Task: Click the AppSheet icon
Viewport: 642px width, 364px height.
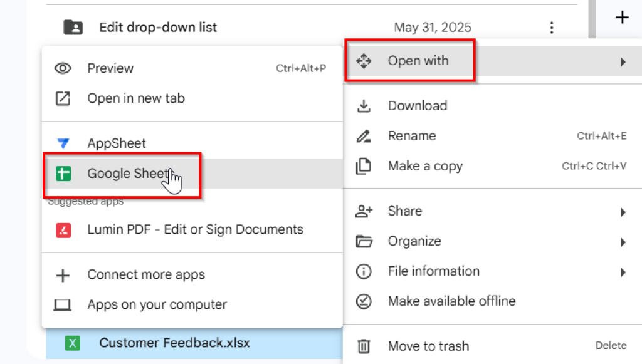Action: point(63,143)
